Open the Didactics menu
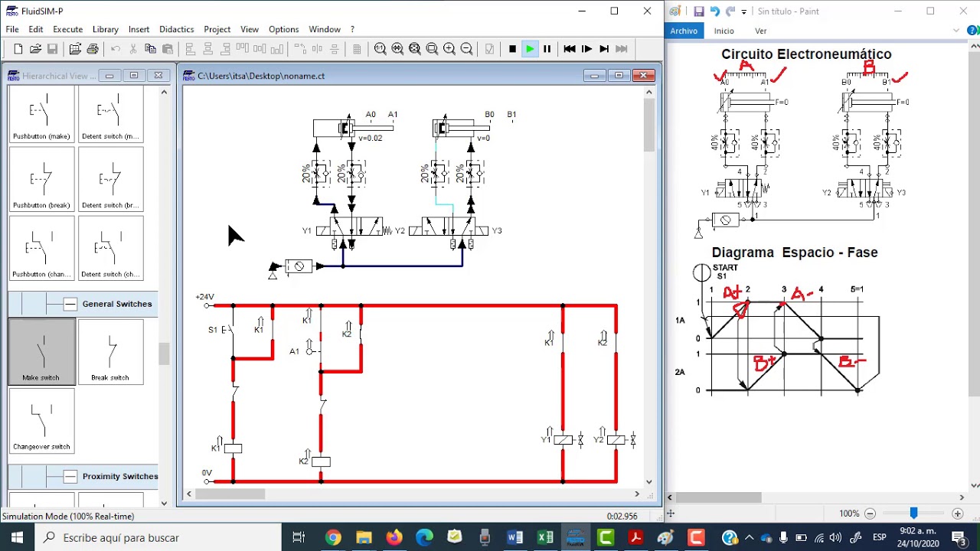Screen dimensions: 980x551 tap(177, 29)
